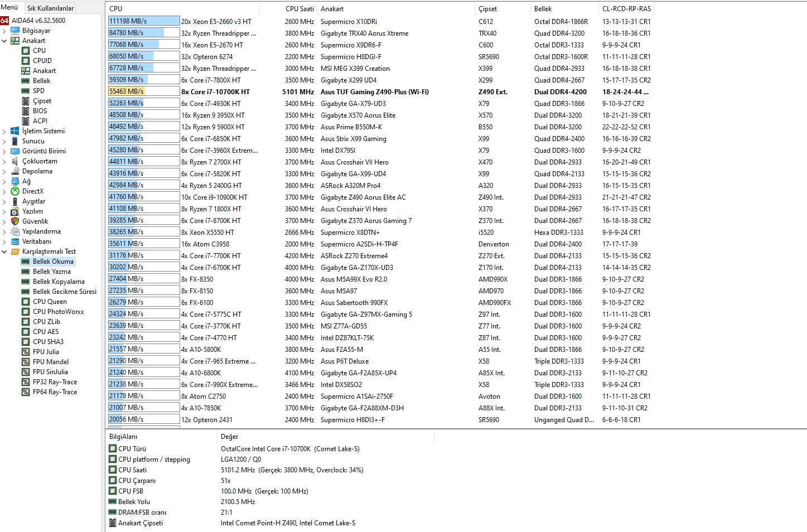This screenshot has height=532, width=807.
Task: Click the BilgiAlanı column header
Action: (x=162, y=437)
